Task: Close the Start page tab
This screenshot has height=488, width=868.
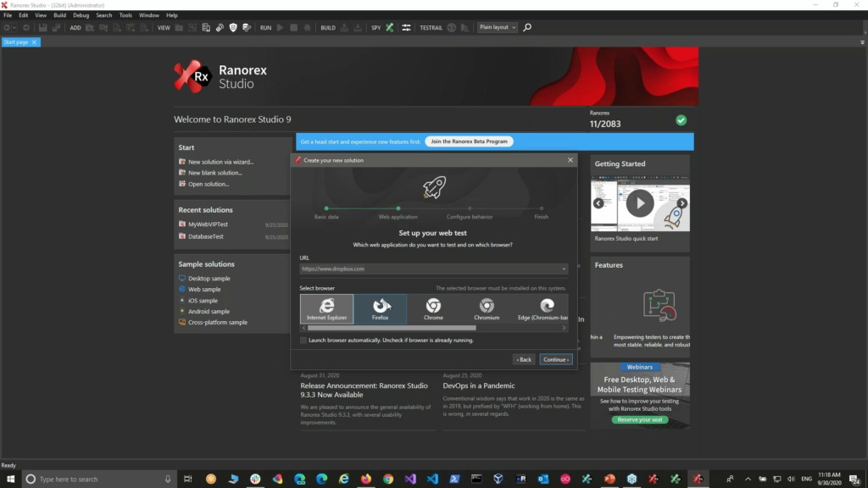Action: pos(34,42)
